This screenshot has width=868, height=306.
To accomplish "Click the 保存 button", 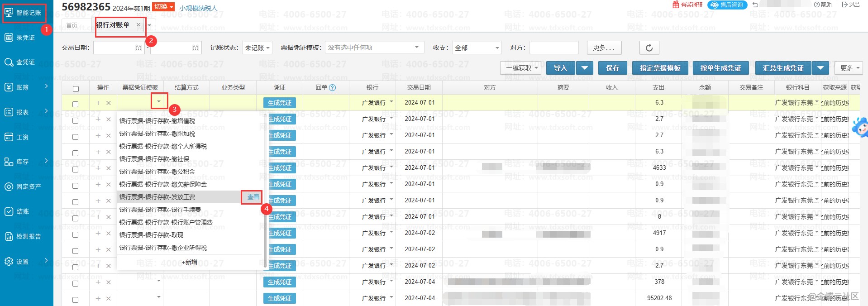I will pyautogui.click(x=612, y=68).
